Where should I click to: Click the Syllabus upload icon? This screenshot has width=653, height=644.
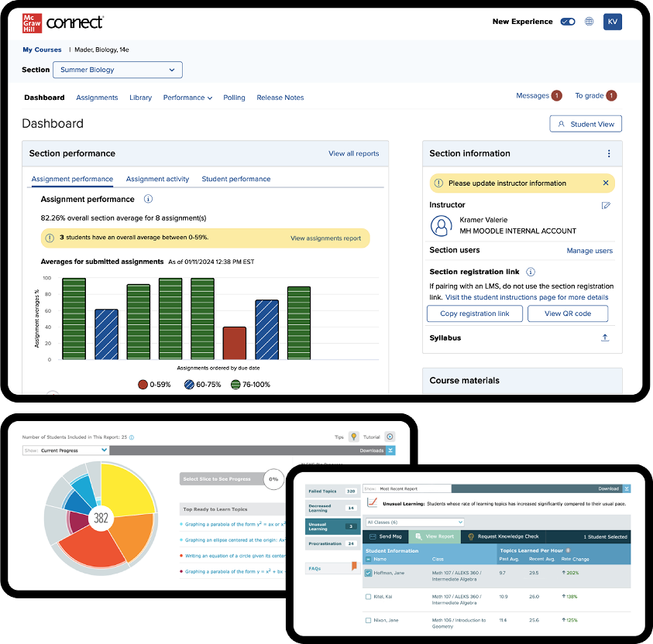click(x=605, y=338)
